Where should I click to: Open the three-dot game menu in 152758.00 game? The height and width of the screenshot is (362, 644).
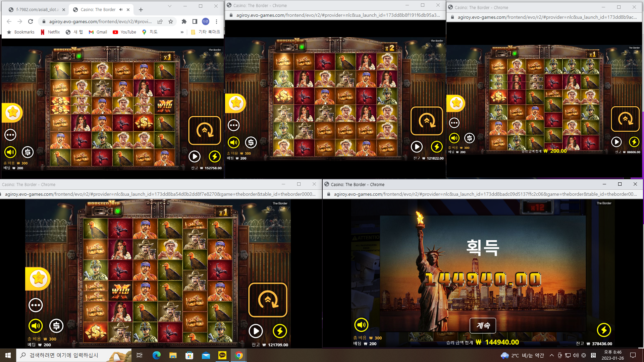tap(10, 135)
